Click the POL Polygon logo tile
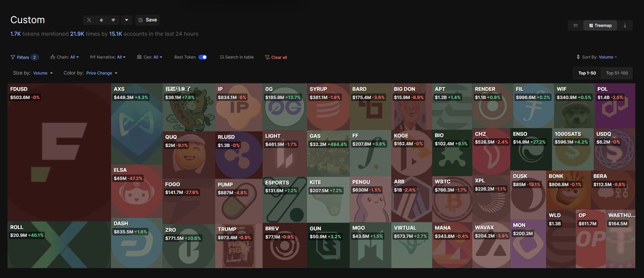Image resolution: width=644 pixels, height=278 pixels. pos(614,106)
